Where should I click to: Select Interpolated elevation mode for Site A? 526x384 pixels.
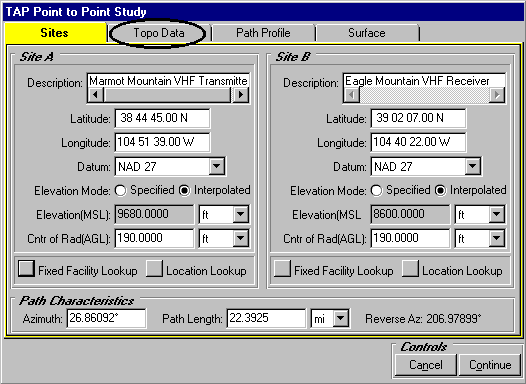tap(185, 190)
